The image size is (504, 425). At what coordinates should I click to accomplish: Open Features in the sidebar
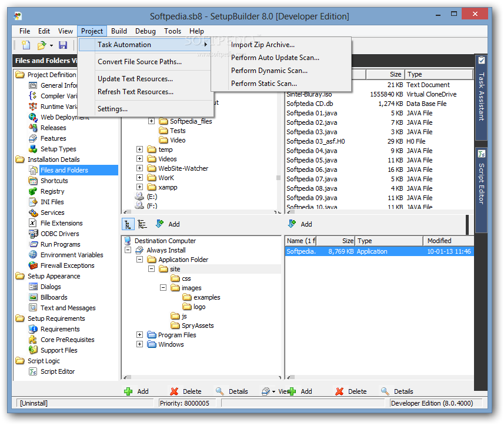pyautogui.click(x=53, y=138)
